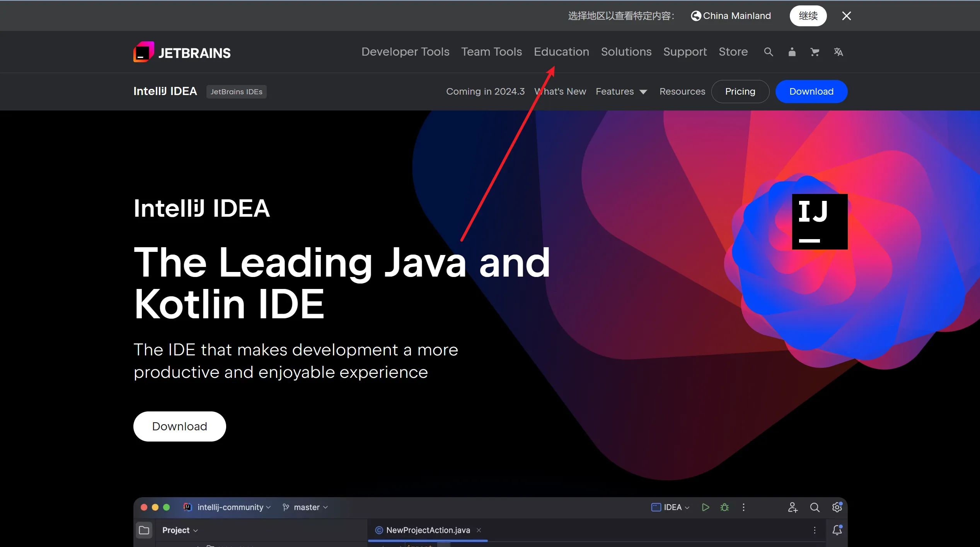Click the language translation icon

coord(838,52)
